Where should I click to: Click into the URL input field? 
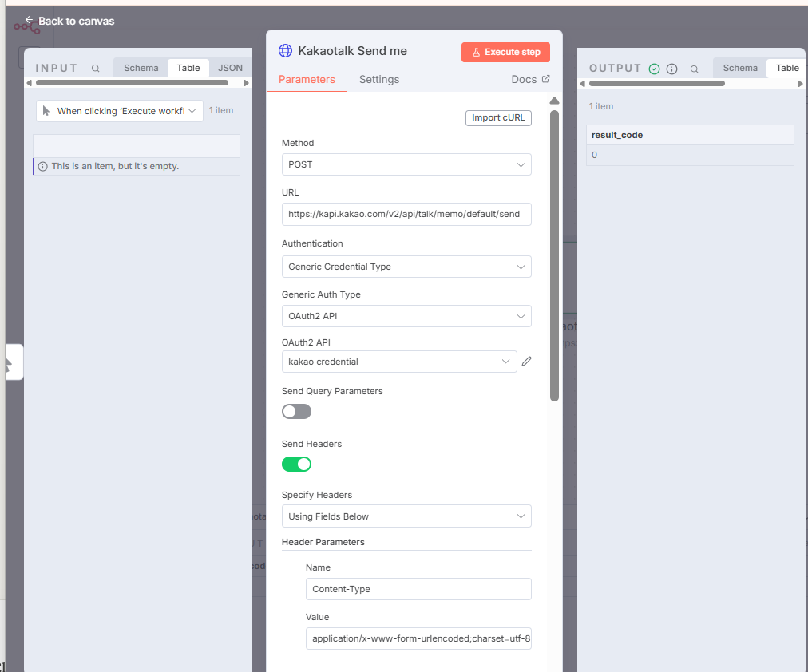406,214
